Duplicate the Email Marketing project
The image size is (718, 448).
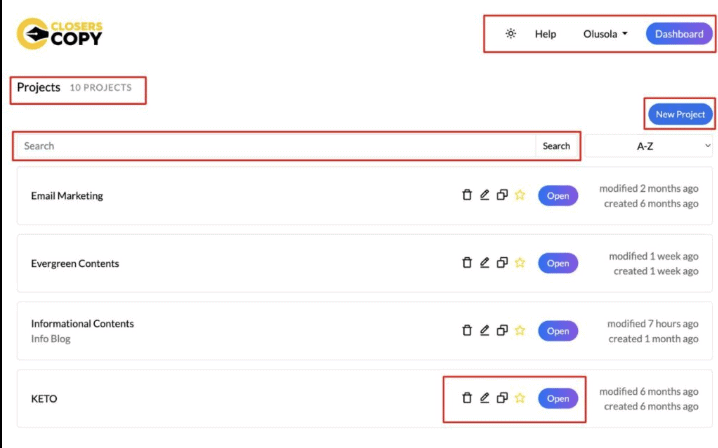pos(502,195)
